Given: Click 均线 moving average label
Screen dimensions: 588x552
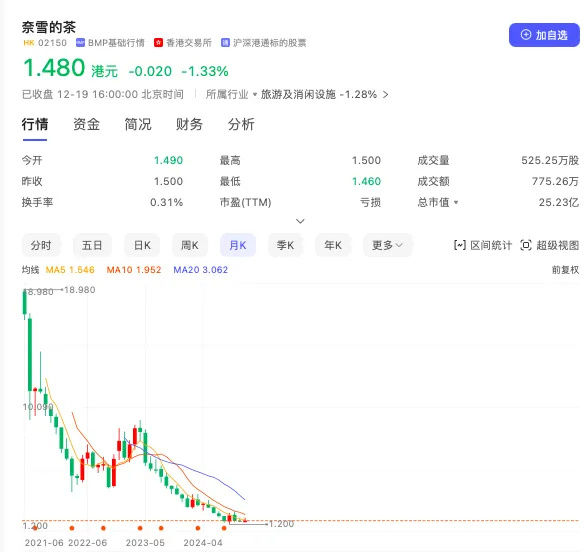Looking at the screenshot, I should [30, 270].
